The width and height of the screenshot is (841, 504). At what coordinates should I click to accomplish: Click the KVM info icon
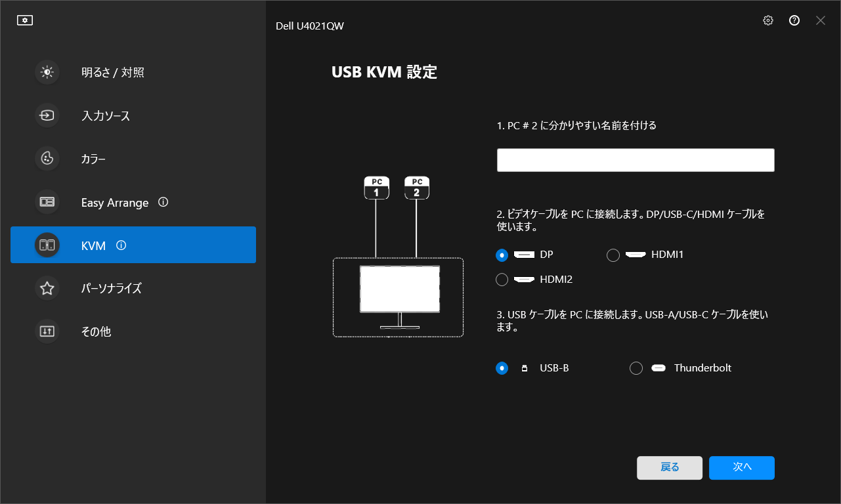pyautogui.click(x=121, y=245)
